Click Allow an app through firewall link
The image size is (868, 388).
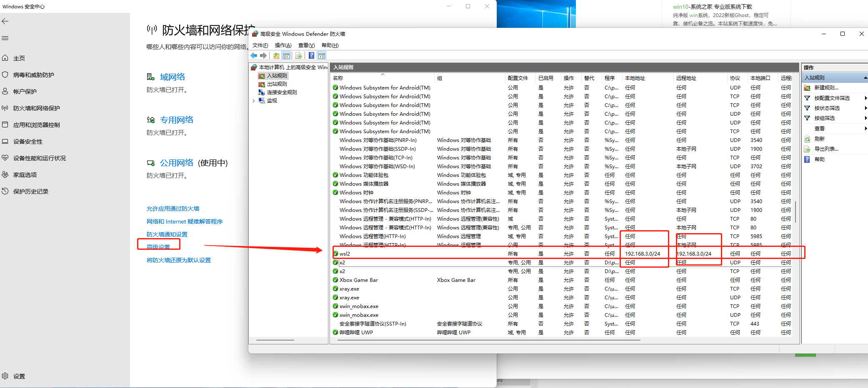[x=173, y=209]
